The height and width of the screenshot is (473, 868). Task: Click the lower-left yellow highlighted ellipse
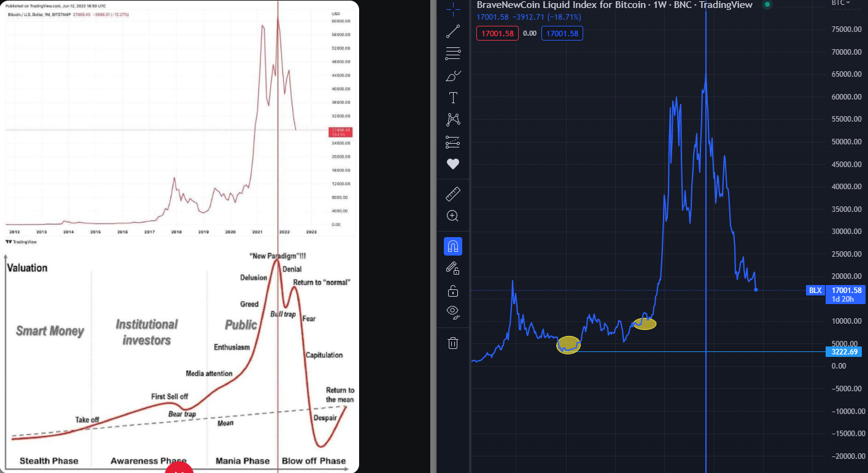pyautogui.click(x=568, y=345)
